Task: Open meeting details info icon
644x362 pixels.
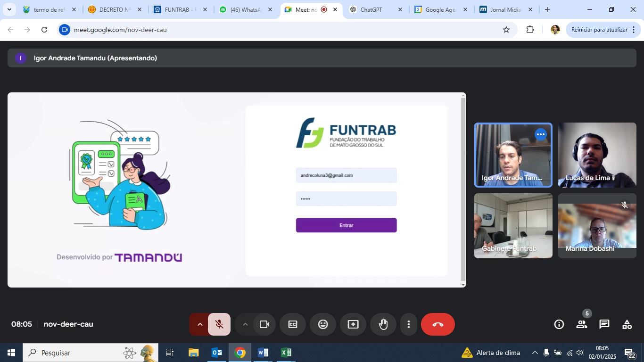Action: tap(559, 324)
